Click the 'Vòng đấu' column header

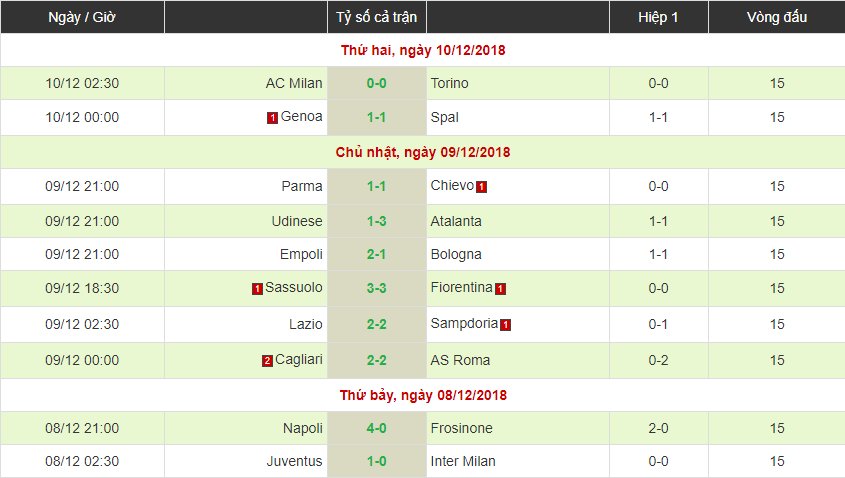pyautogui.click(x=777, y=17)
